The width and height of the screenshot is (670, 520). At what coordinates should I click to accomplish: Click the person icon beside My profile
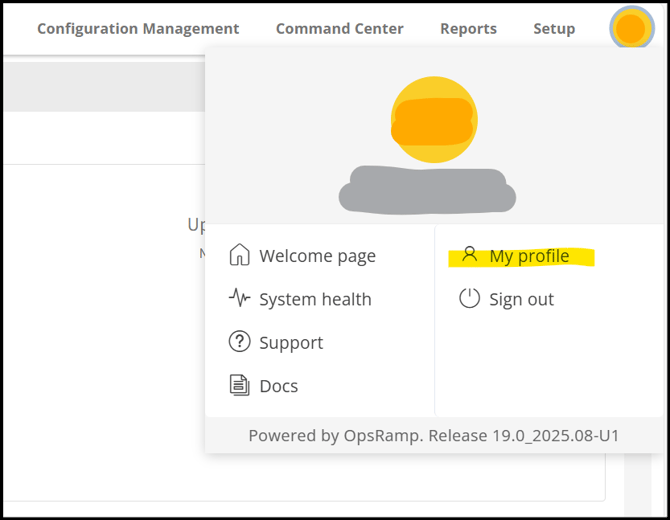[x=469, y=255]
